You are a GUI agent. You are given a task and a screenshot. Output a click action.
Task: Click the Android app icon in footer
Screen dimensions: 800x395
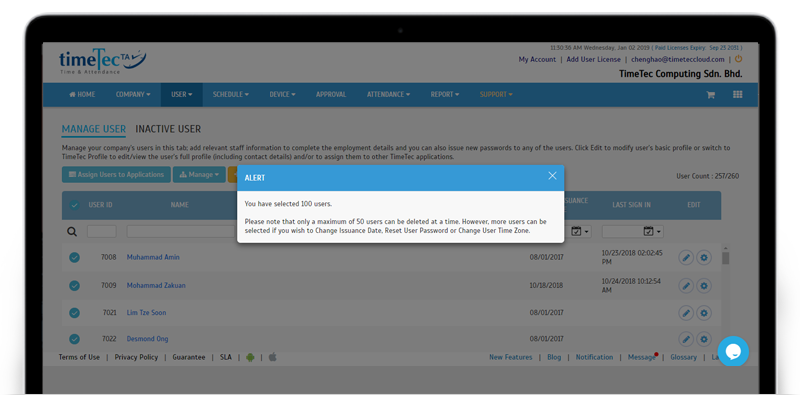(250, 357)
